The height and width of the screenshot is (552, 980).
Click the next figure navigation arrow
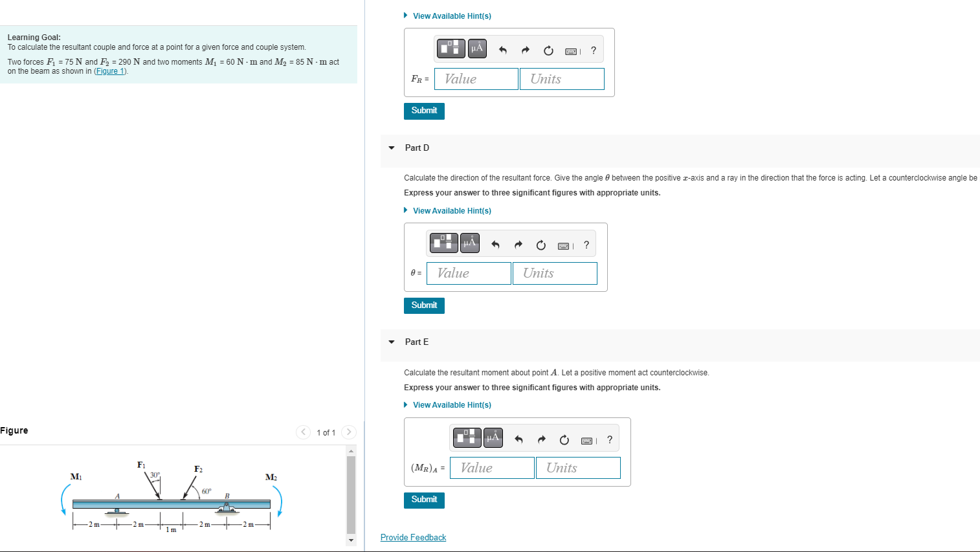click(349, 432)
